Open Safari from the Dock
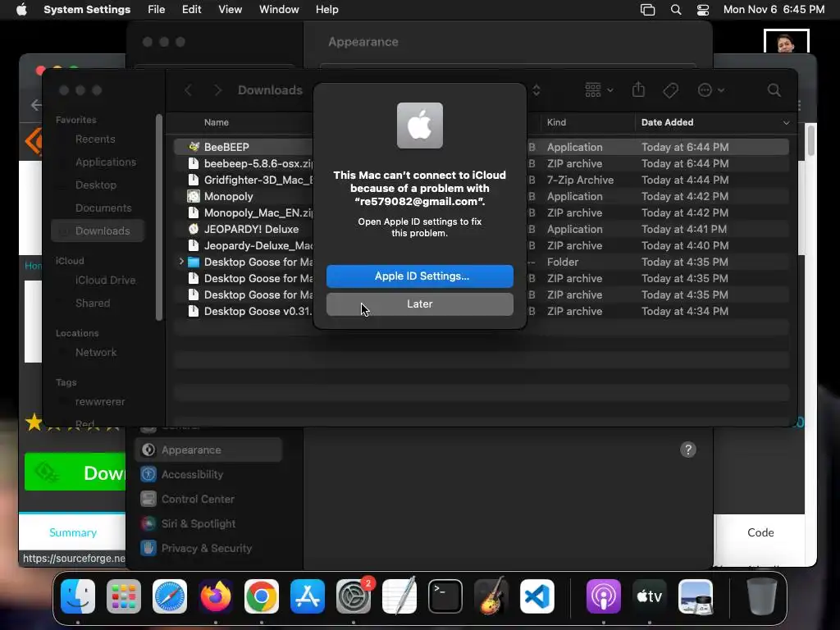The width and height of the screenshot is (840, 630). [x=170, y=596]
